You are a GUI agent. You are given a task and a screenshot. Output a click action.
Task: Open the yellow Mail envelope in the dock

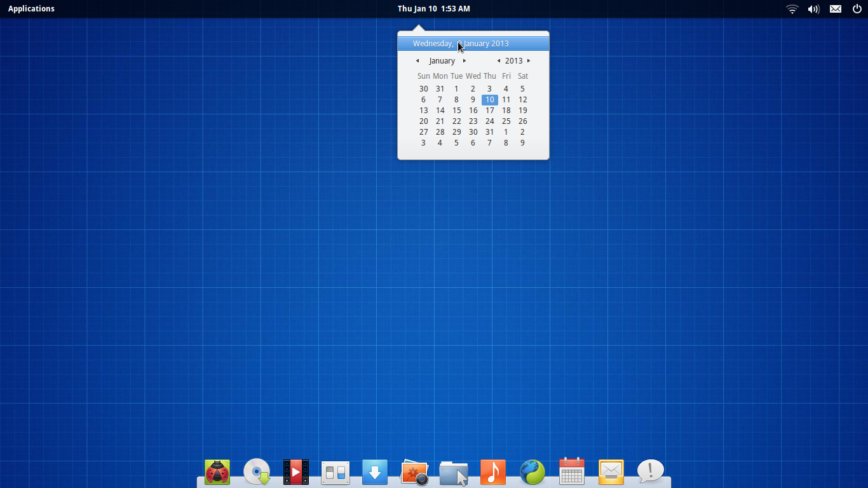611,470
